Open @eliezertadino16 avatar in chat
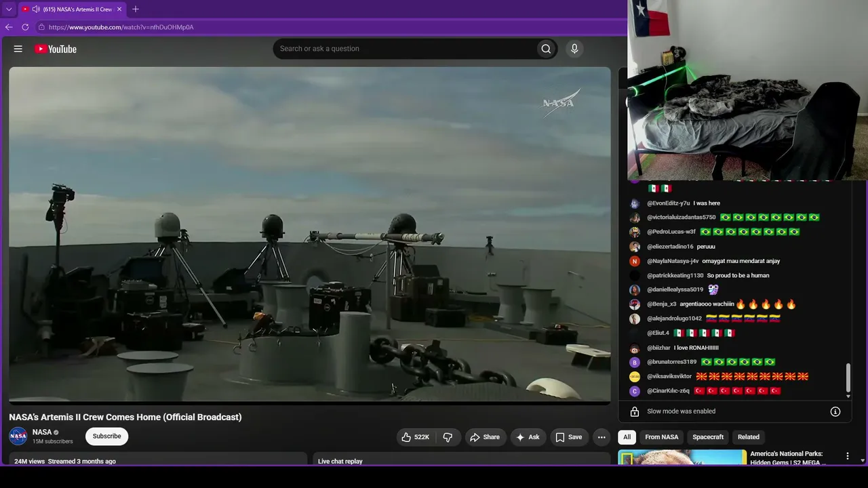Image resolution: width=868 pixels, height=488 pixels. tap(635, 247)
